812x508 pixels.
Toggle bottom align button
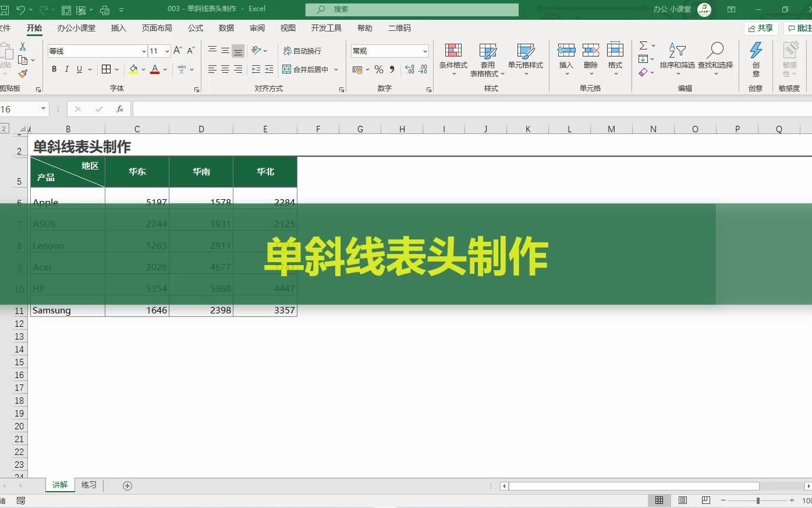[238, 51]
